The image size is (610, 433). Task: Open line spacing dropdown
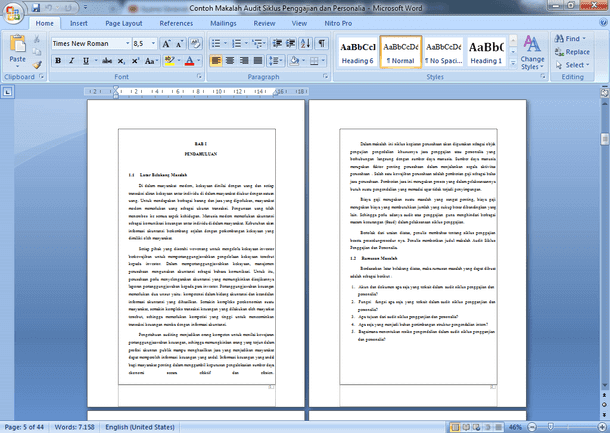coord(276,61)
